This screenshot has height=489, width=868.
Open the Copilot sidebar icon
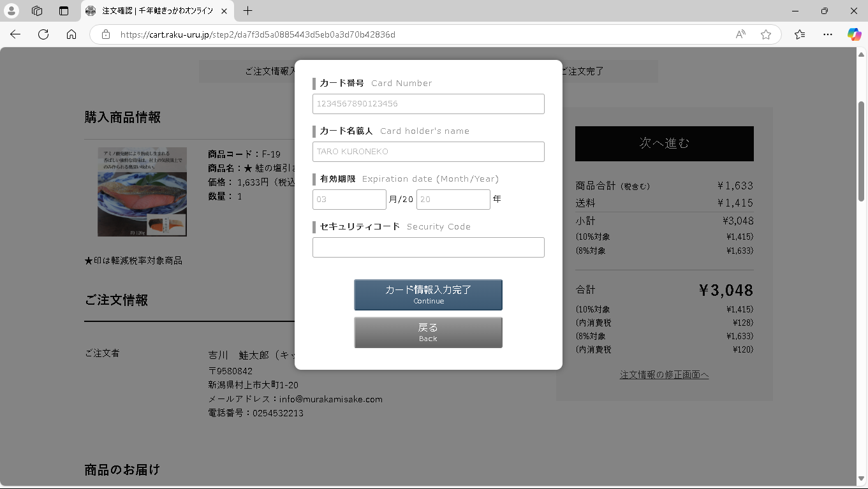854,34
